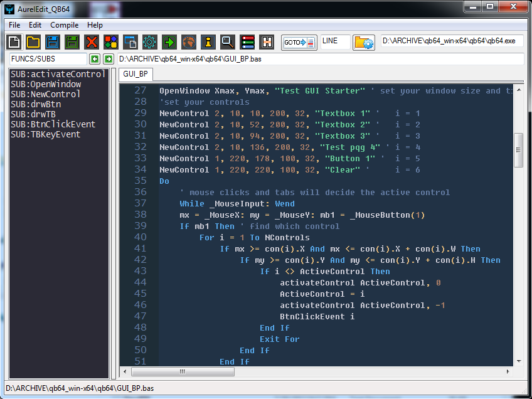Save the file with the blue floppy icon
This screenshot has width=532, height=399.
tap(53, 43)
